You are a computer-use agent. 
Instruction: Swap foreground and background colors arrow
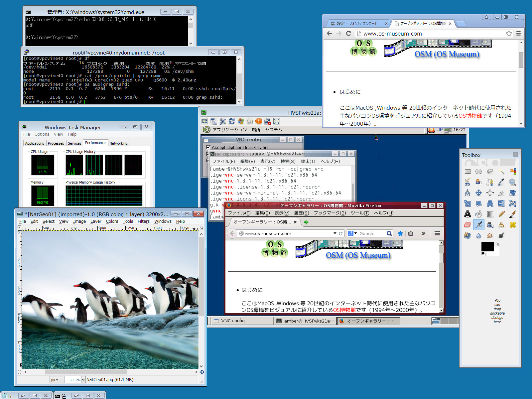coord(497,244)
